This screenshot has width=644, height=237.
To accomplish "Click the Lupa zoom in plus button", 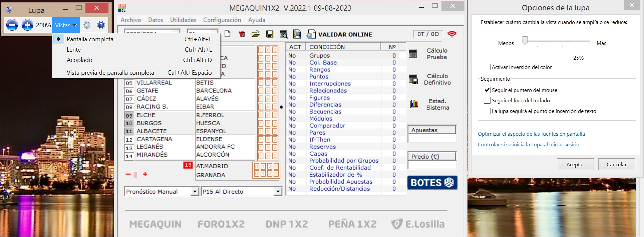I will click(x=27, y=25).
